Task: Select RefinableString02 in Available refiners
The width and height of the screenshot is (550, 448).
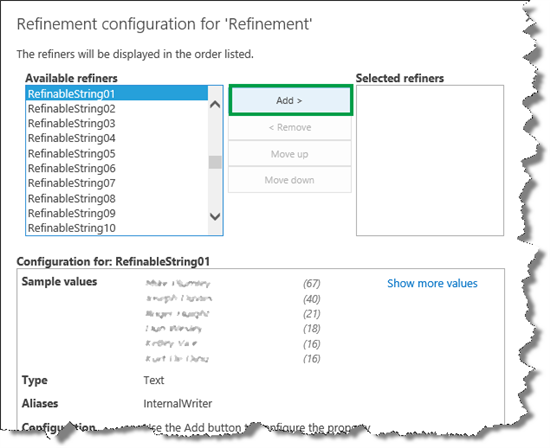Action: (x=117, y=109)
